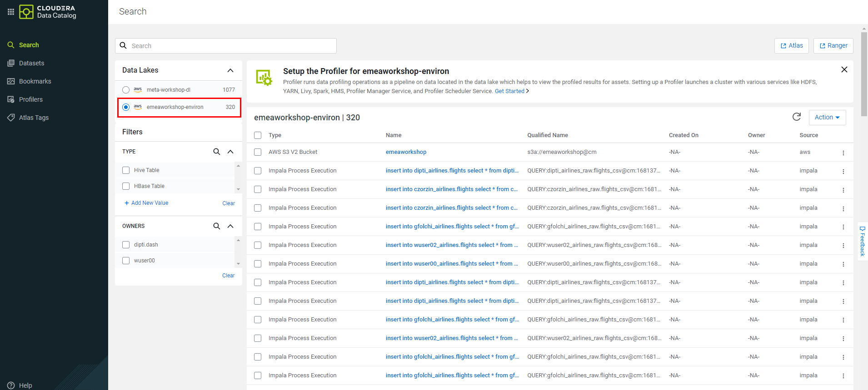
Task: Open the Action dropdown
Action: point(827,117)
